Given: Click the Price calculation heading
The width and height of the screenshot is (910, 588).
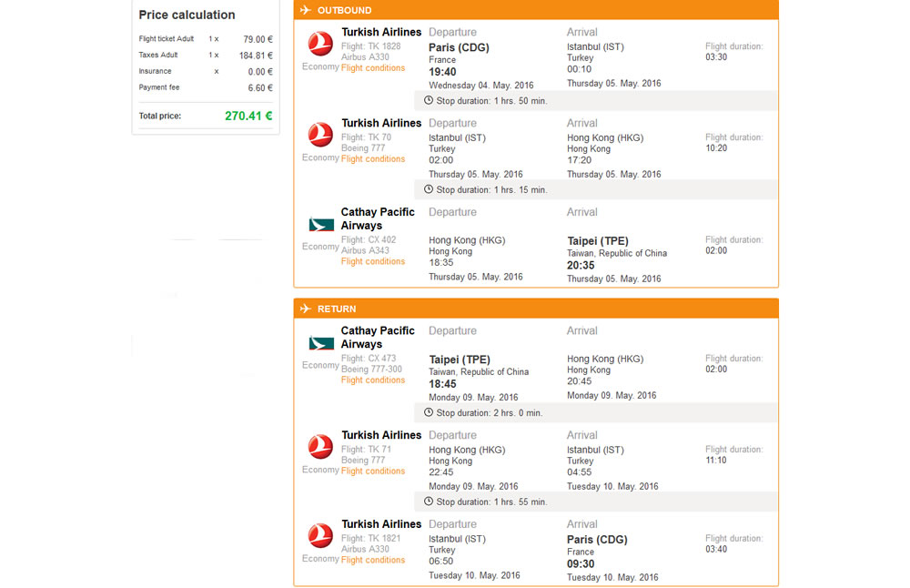Looking at the screenshot, I should click(187, 15).
